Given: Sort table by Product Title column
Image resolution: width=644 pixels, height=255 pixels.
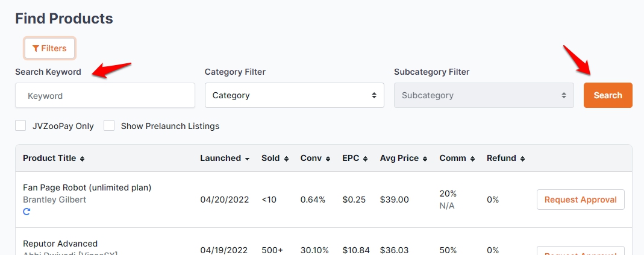Looking at the screenshot, I should [54, 159].
